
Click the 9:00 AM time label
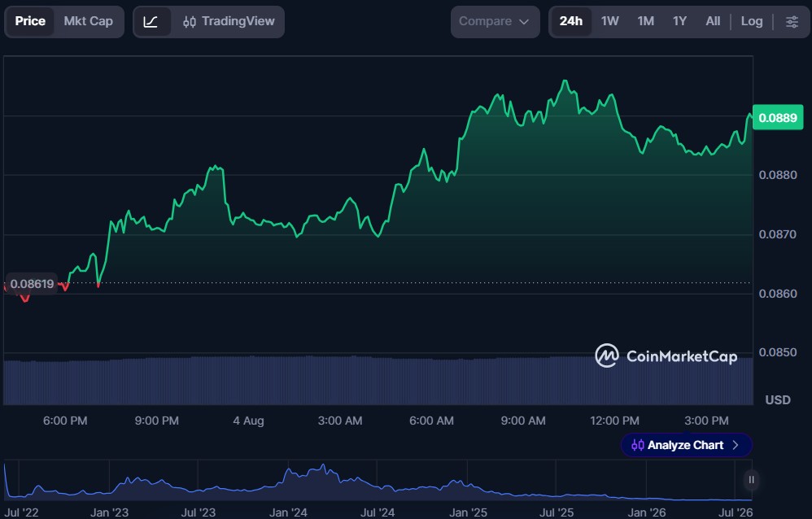pyautogui.click(x=523, y=421)
